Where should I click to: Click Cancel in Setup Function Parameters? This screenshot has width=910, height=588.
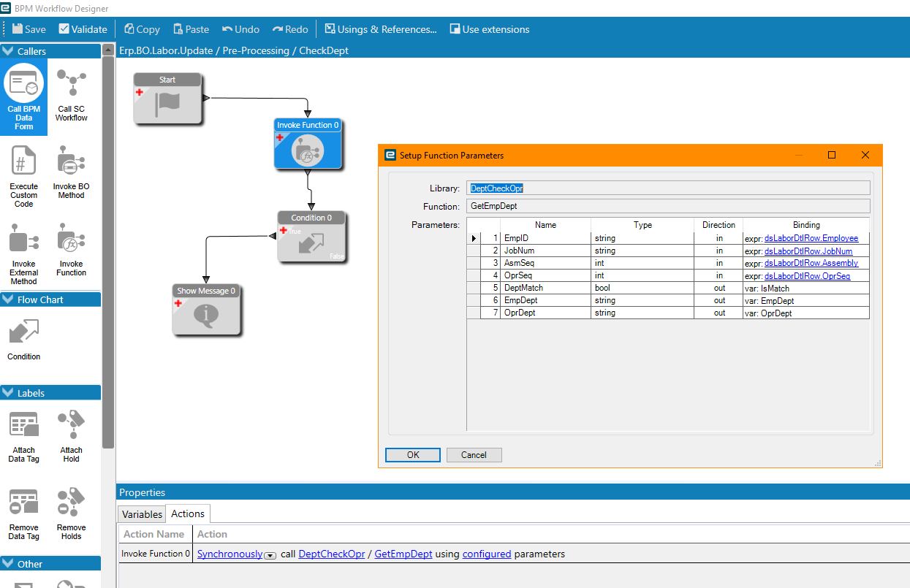(474, 454)
